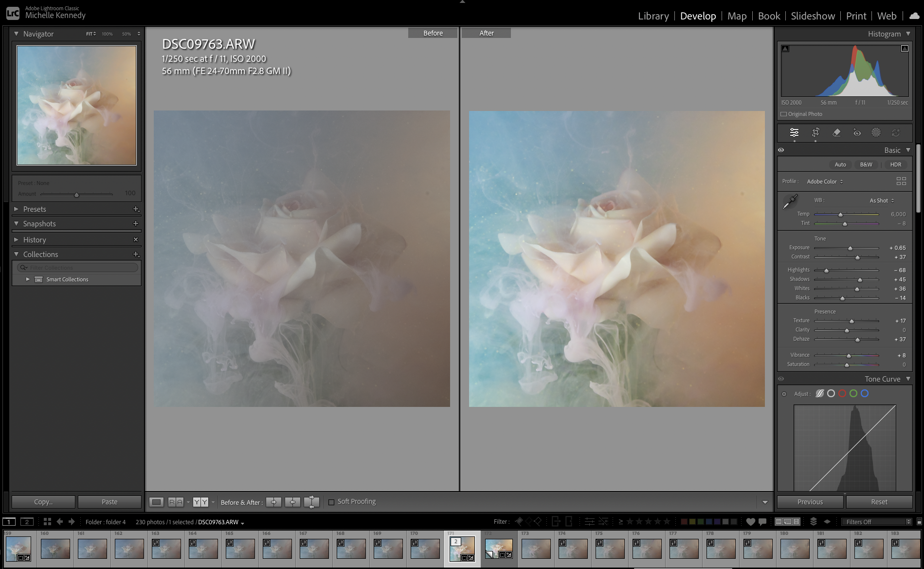Switch to the Library module

click(653, 16)
